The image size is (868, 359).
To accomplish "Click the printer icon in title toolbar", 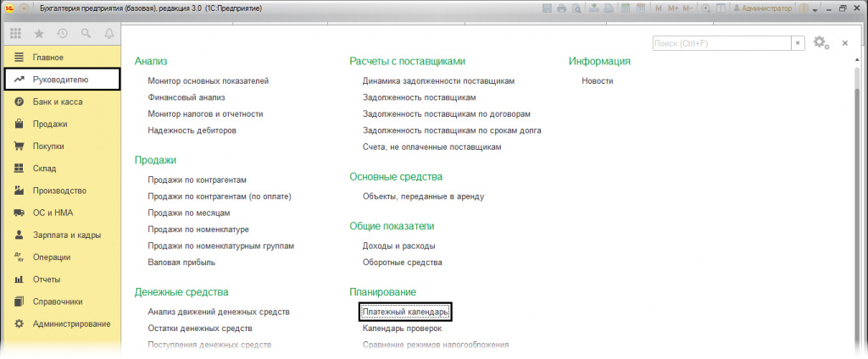I will click(561, 8).
